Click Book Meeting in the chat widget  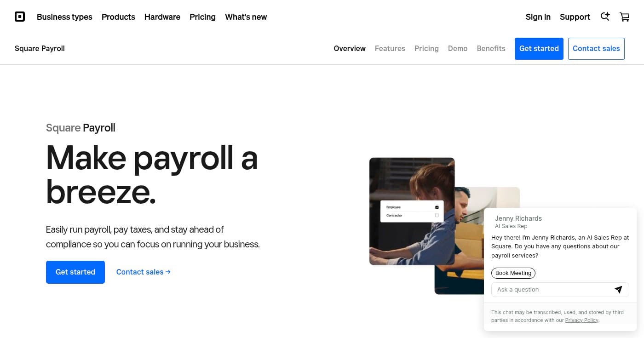513,273
